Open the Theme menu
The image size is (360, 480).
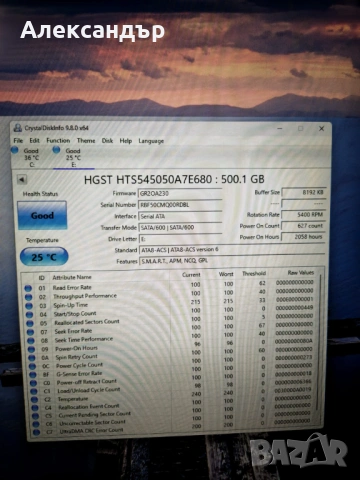tap(86, 141)
